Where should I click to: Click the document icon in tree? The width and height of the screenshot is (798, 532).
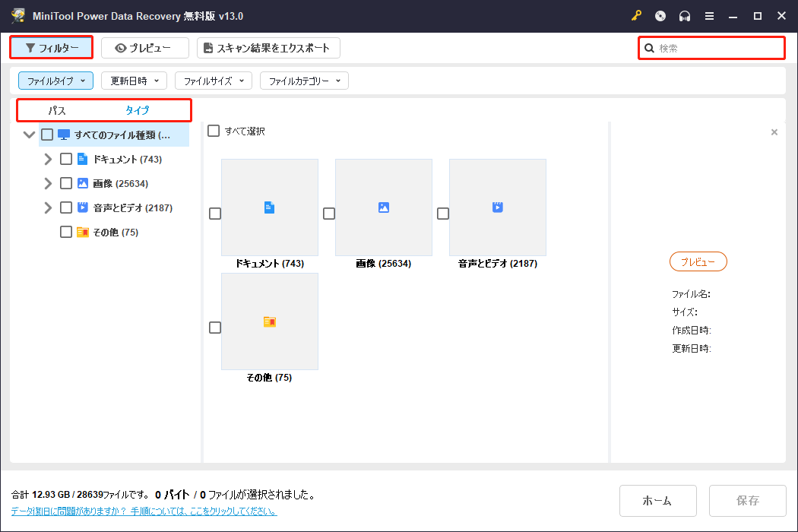click(x=82, y=159)
